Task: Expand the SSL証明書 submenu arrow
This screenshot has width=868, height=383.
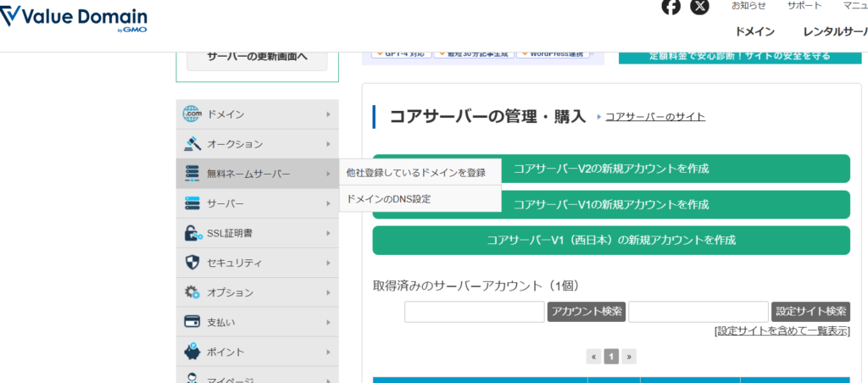Action: click(328, 233)
